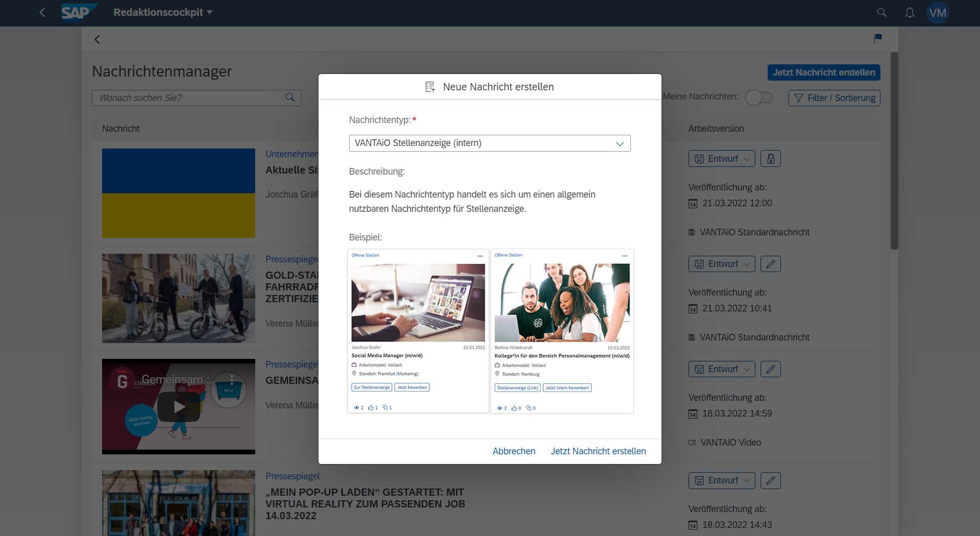Click the vertical scrollbar of the news list

click(894, 151)
